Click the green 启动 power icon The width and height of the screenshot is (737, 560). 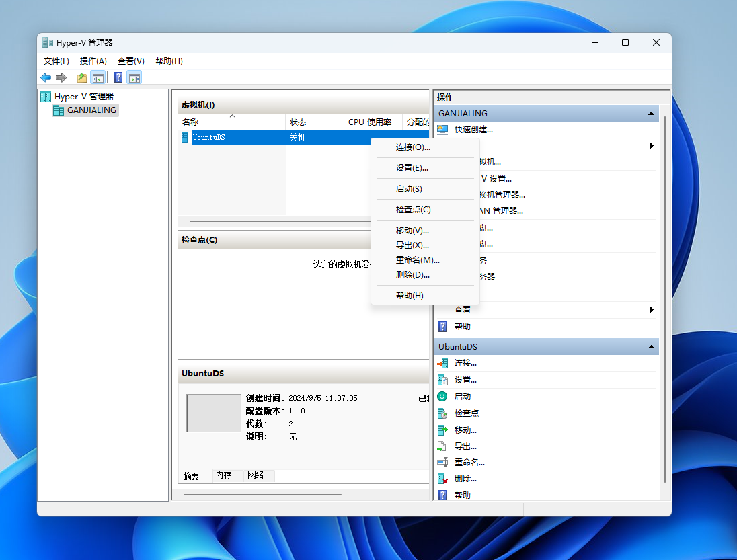[442, 397]
